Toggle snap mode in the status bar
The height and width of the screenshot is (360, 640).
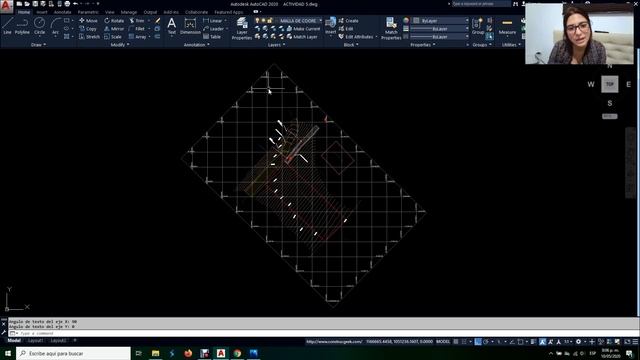(x=464, y=342)
